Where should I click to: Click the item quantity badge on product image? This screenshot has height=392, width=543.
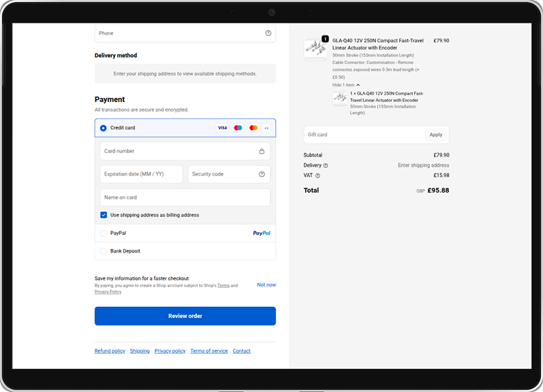[325, 39]
